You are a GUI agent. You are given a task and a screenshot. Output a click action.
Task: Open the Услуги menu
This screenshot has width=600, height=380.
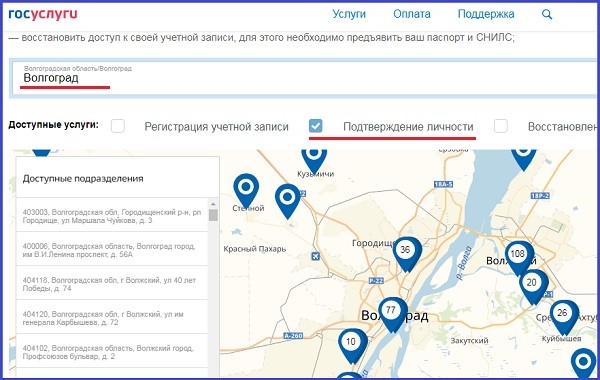[x=349, y=14]
